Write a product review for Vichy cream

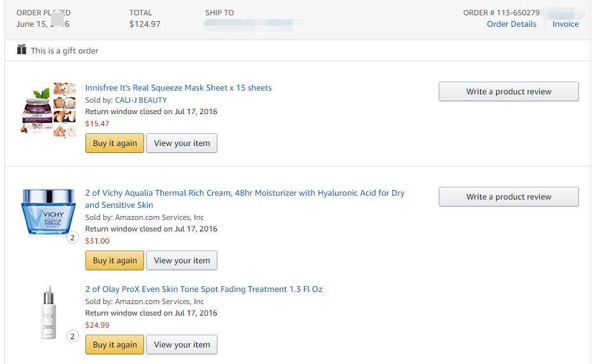[x=508, y=197]
